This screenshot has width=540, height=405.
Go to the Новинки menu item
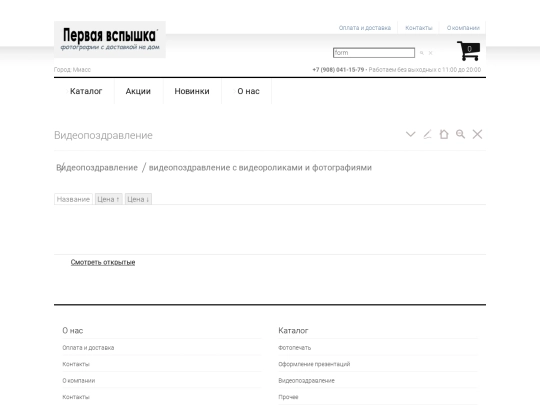pyautogui.click(x=192, y=91)
